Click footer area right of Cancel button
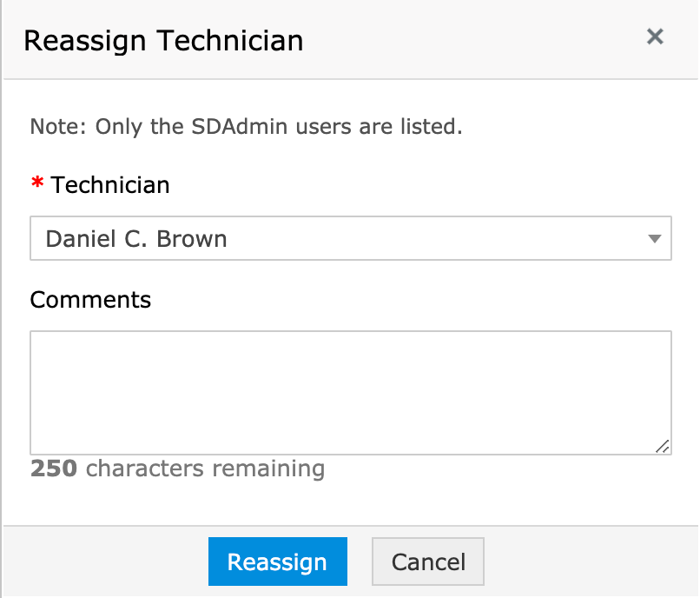 click(591, 562)
